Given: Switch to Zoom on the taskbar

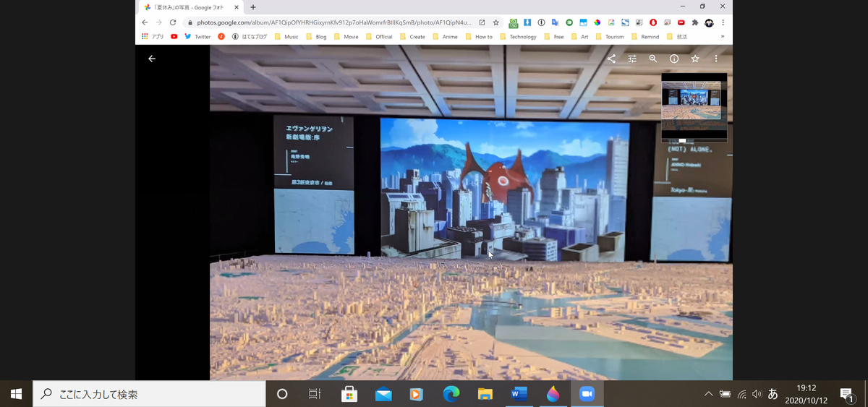Looking at the screenshot, I should click(587, 394).
